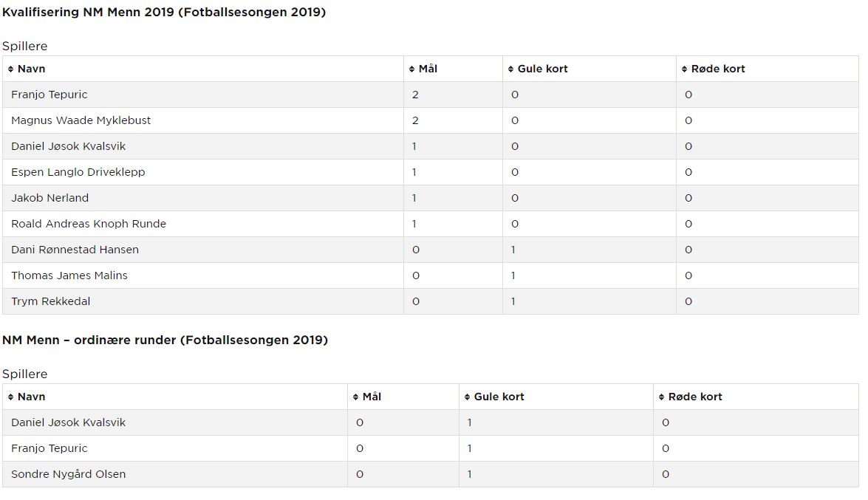Click sort icon for Mål in lower table
Viewport: 868px width, 500px height.
coord(356,397)
